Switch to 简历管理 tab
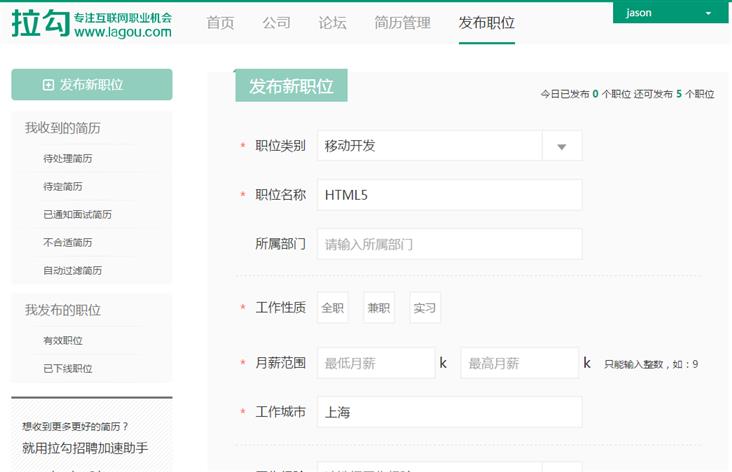732x472 pixels. 402,22
